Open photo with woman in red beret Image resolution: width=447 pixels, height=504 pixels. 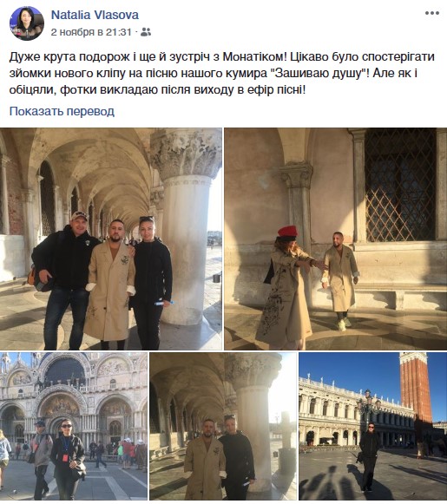coord(335,239)
